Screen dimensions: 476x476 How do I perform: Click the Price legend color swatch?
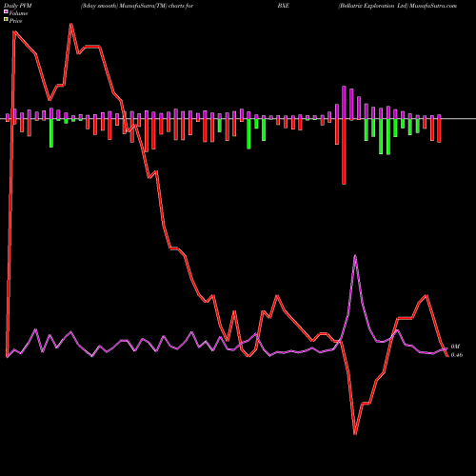(x=6, y=20)
